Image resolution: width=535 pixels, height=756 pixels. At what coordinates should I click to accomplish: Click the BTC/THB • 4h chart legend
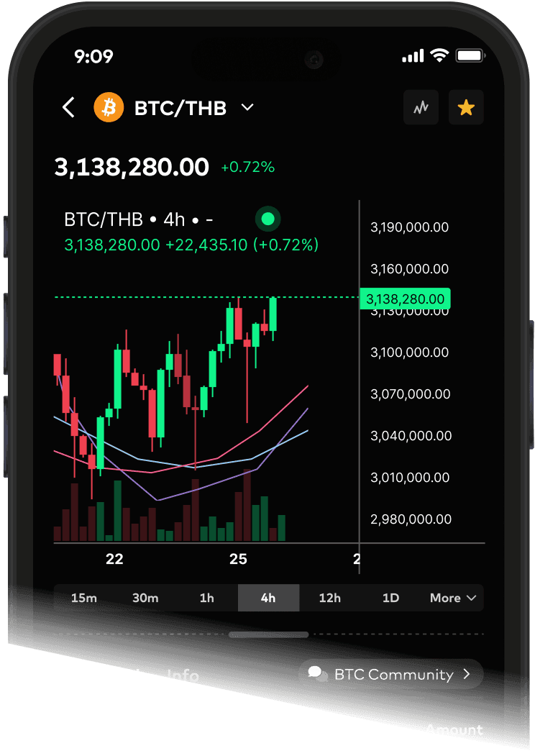[x=138, y=220]
